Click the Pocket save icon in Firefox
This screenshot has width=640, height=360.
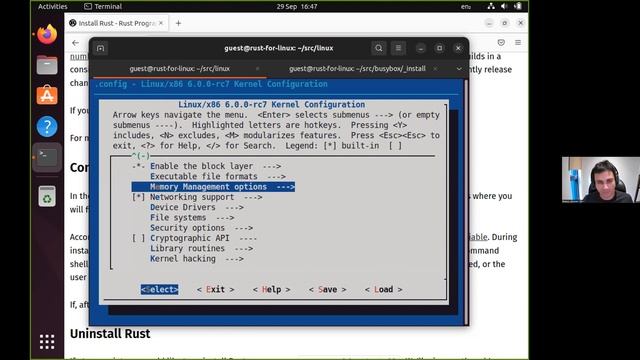[x=501, y=42]
